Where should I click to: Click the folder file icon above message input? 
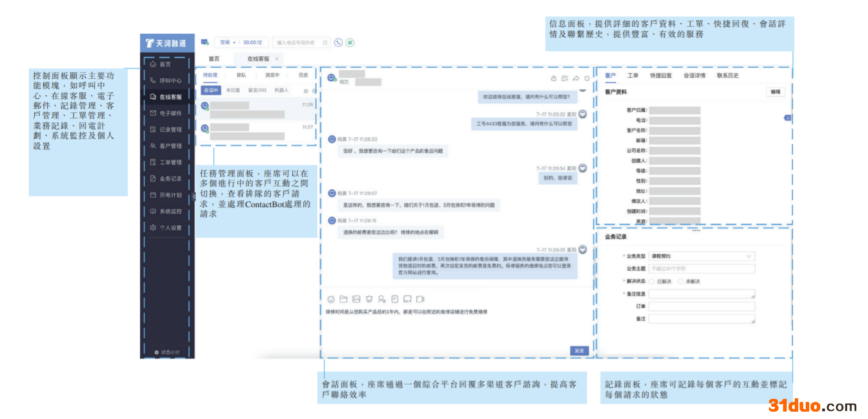[x=344, y=299]
